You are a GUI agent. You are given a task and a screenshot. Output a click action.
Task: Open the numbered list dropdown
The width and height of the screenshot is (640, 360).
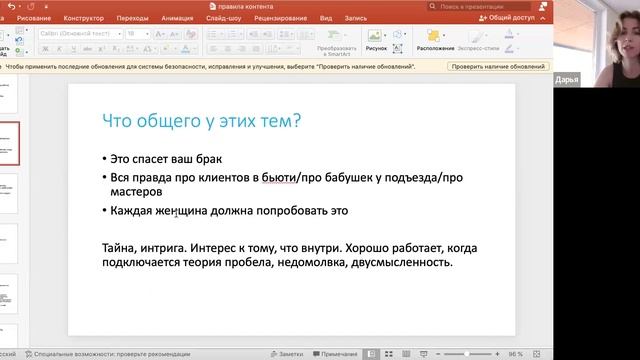(x=241, y=34)
